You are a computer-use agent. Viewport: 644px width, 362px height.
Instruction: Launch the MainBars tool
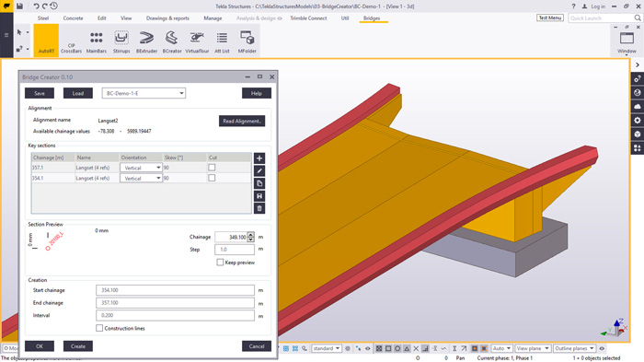click(x=96, y=42)
